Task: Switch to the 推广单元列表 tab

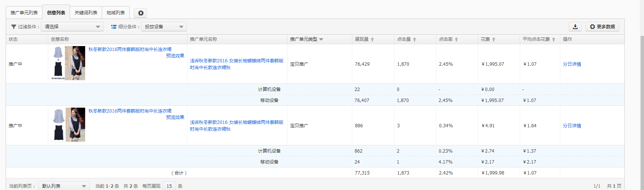Action: tap(24, 13)
